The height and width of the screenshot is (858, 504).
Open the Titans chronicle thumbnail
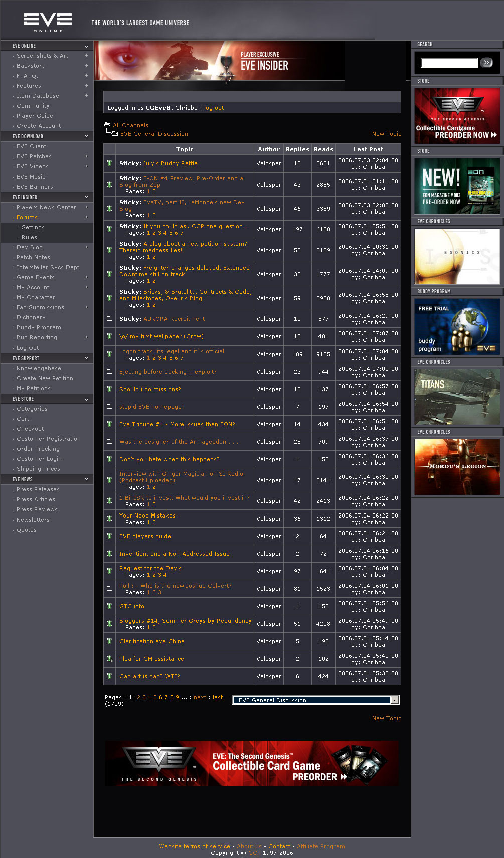click(x=457, y=397)
